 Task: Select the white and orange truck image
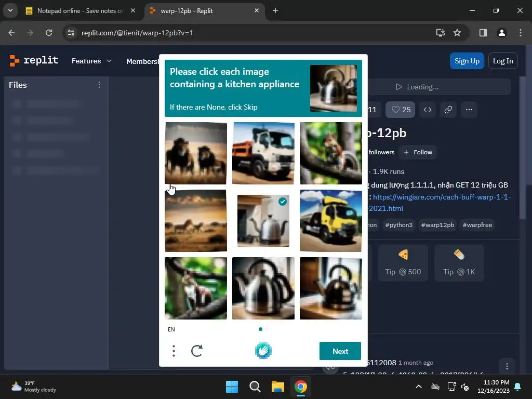coord(263,153)
